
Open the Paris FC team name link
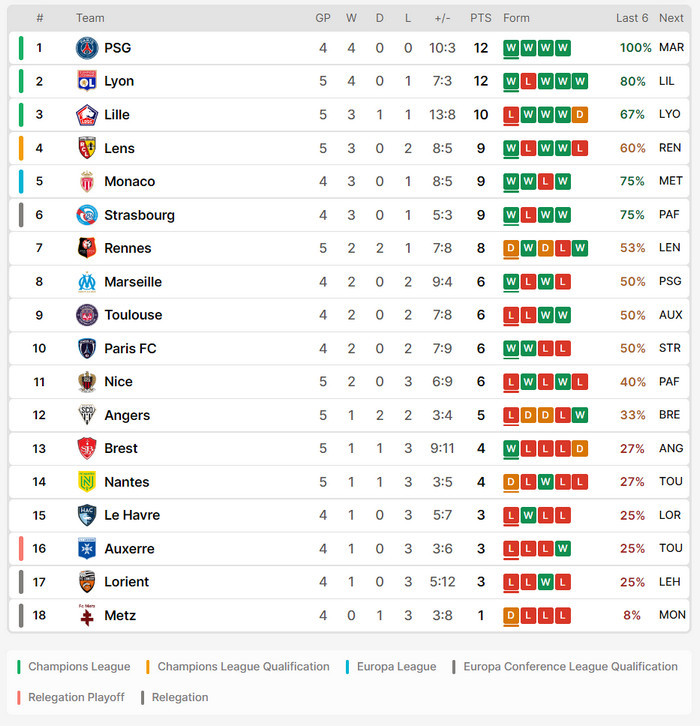click(130, 348)
